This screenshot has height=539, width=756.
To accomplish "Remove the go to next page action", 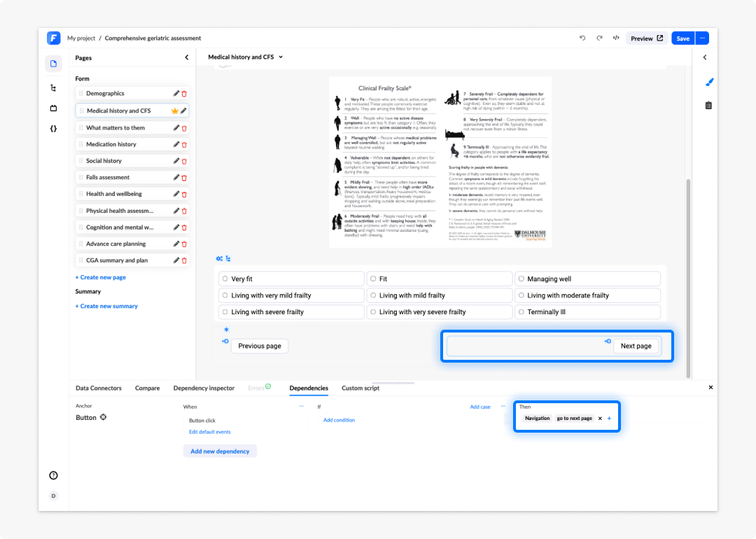I will coord(601,419).
